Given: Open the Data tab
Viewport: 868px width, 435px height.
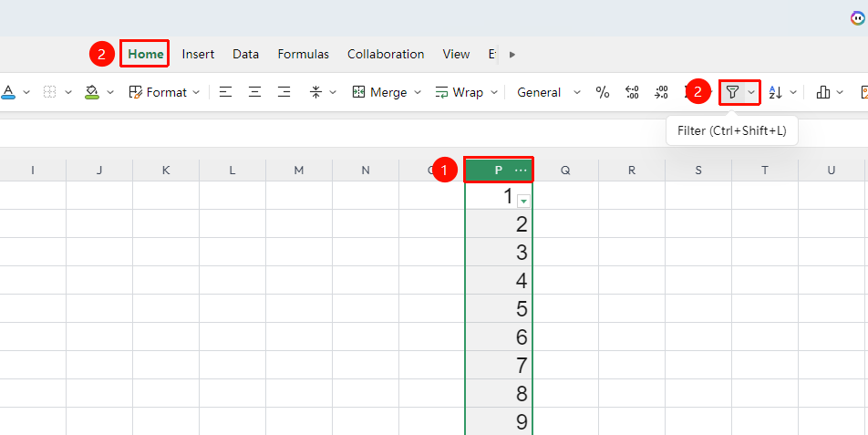Looking at the screenshot, I should 246,54.
